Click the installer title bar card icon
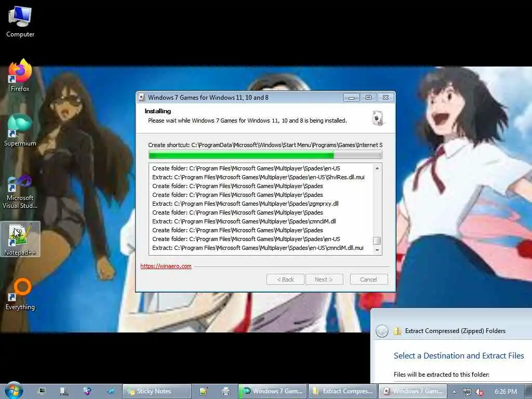Viewport: 532px width, 399px height. point(141,97)
